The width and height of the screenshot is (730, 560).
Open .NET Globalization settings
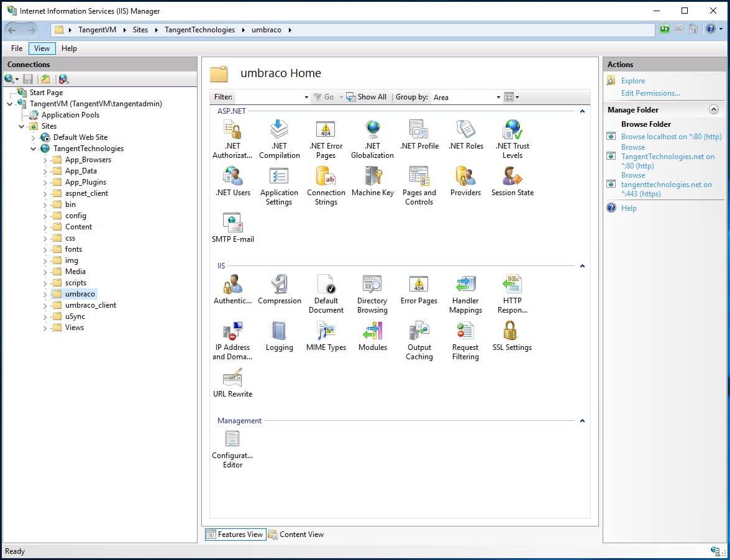[372, 139]
